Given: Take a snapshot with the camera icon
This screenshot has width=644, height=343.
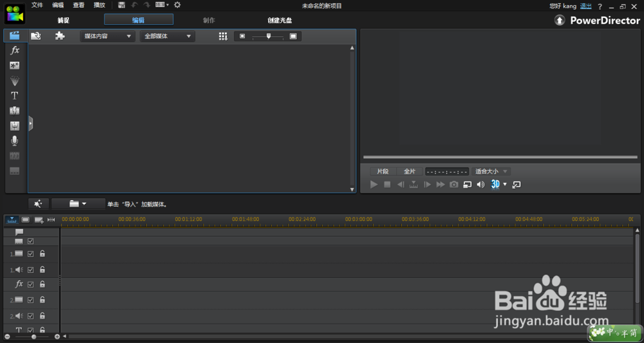Looking at the screenshot, I should 454,185.
